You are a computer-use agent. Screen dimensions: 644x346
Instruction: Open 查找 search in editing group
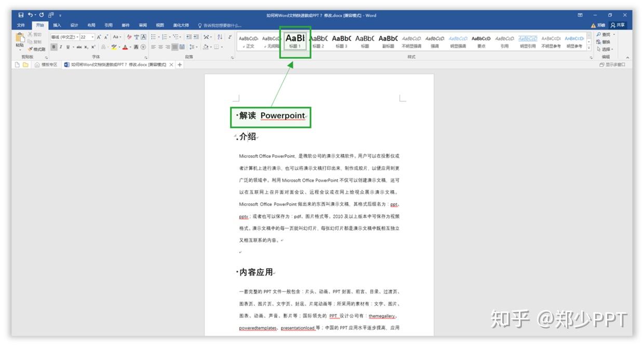[x=603, y=34]
